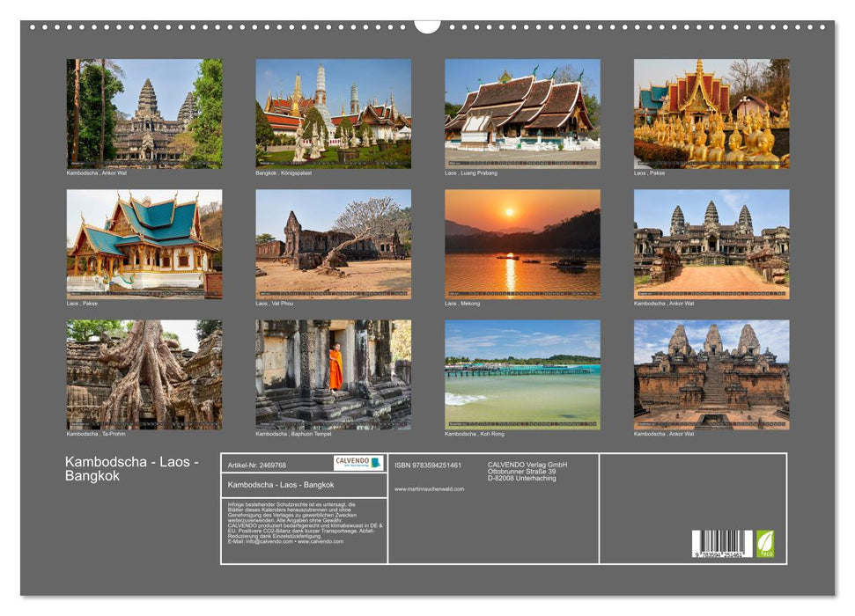The width and height of the screenshot is (855, 616).
Task: Click the boxed 'Kambodscha - Laos - Bangkok' title field
Action: [305, 485]
